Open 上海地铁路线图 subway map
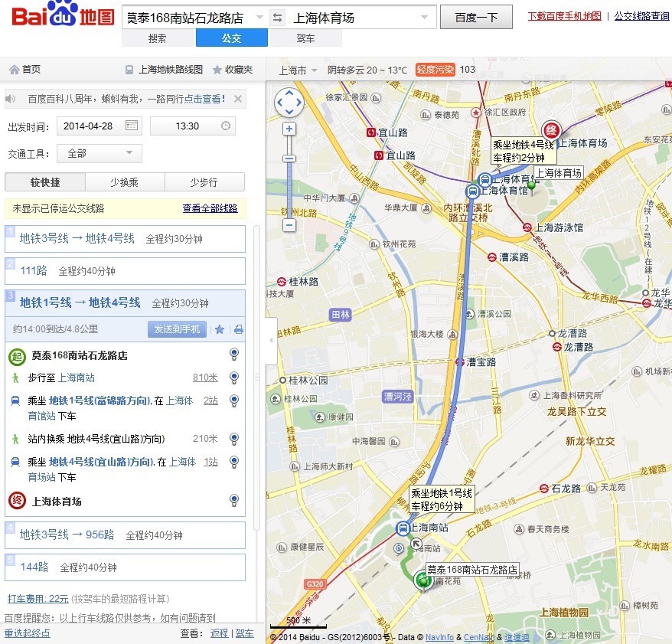Viewport: 672px width, 644px height. coord(164,70)
